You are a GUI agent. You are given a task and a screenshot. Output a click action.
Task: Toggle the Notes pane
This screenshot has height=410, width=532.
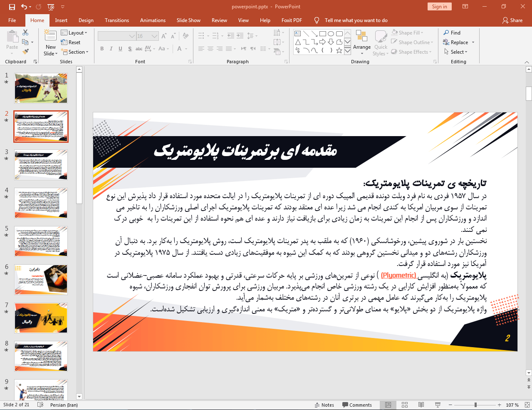coord(324,405)
